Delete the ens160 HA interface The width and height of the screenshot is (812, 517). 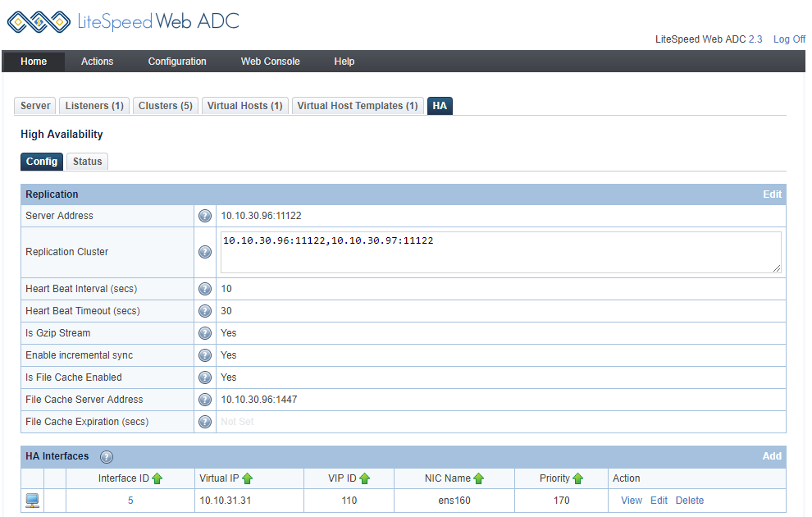[x=689, y=501]
